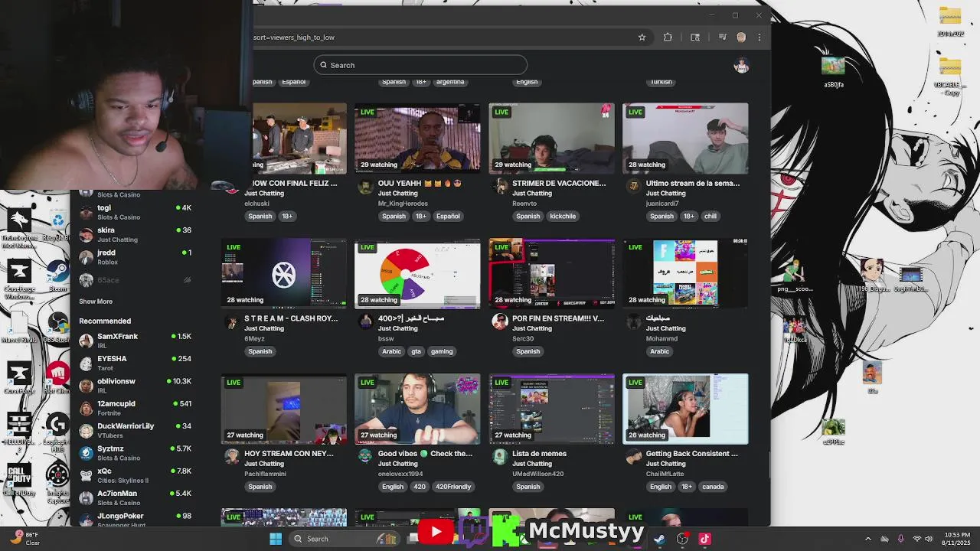Click Show More in followed channels

96,302
